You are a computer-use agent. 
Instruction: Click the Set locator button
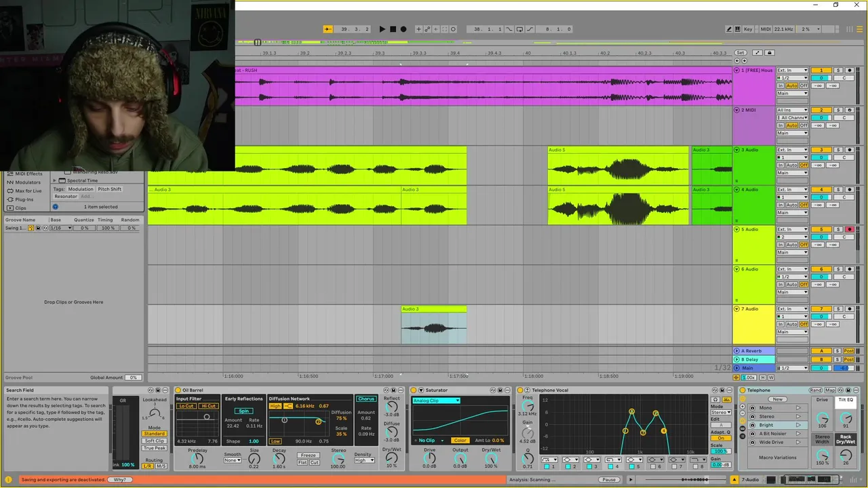click(741, 52)
